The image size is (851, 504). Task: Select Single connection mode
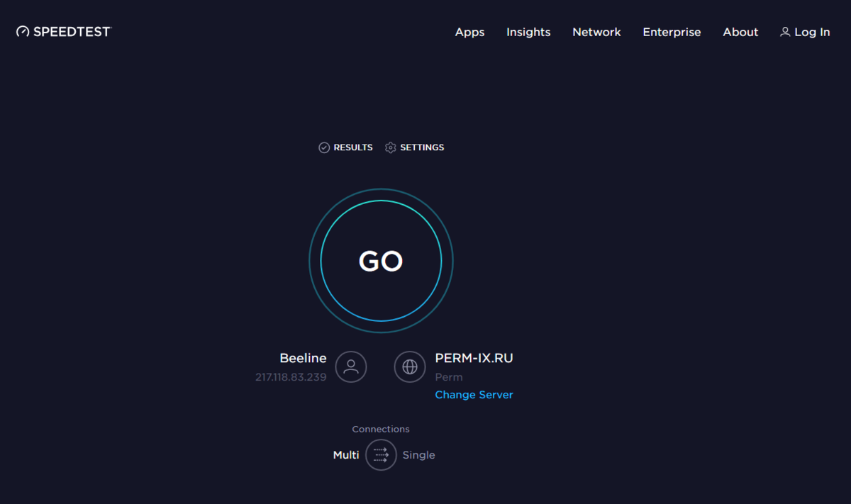coord(418,455)
